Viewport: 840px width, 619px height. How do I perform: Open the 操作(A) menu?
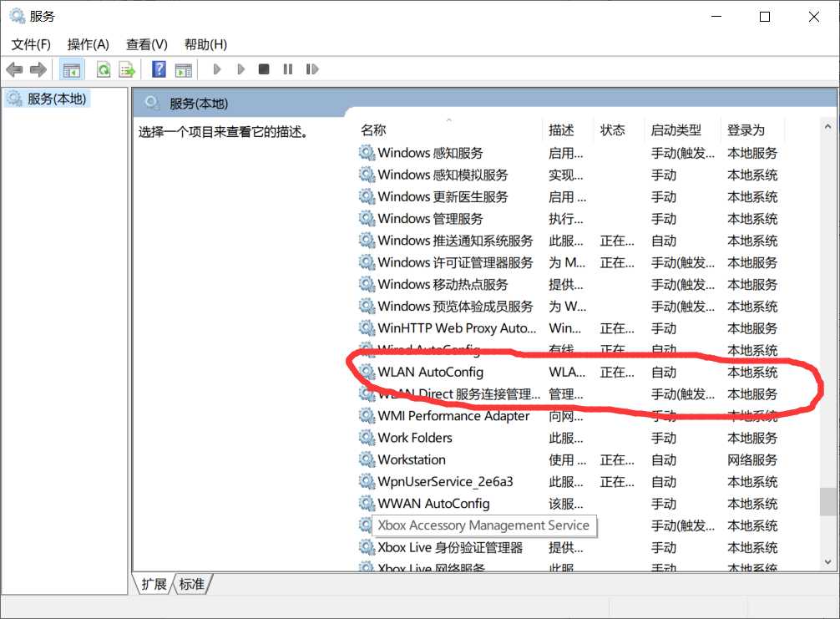pos(87,43)
